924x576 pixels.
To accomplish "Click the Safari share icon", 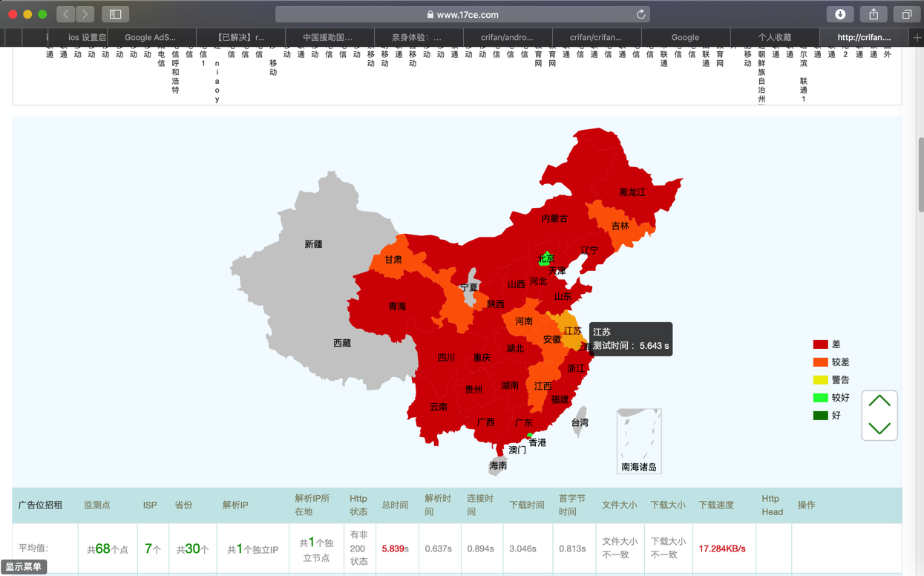I will click(x=874, y=14).
